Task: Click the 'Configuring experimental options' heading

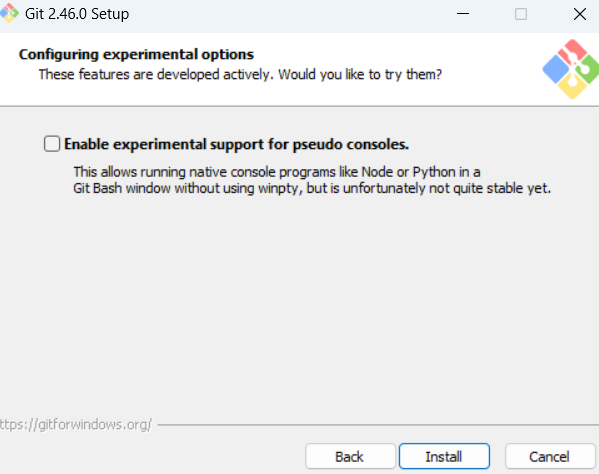Action: coord(136,54)
